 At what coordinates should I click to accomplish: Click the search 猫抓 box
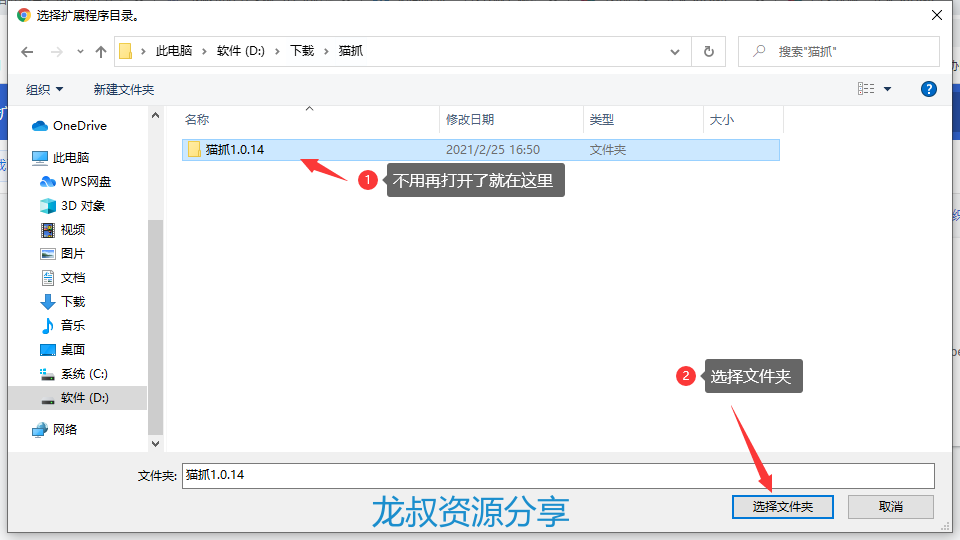pyautogui.click(x=839, y=52)
